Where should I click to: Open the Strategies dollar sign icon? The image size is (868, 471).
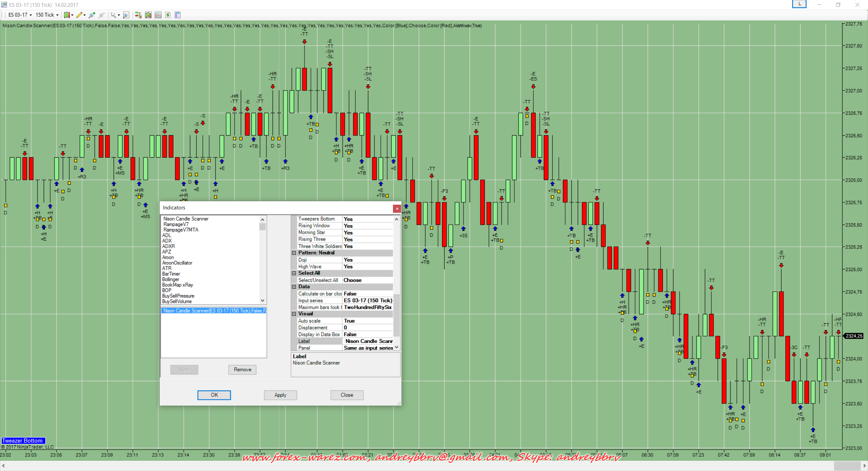pos(168,15)
